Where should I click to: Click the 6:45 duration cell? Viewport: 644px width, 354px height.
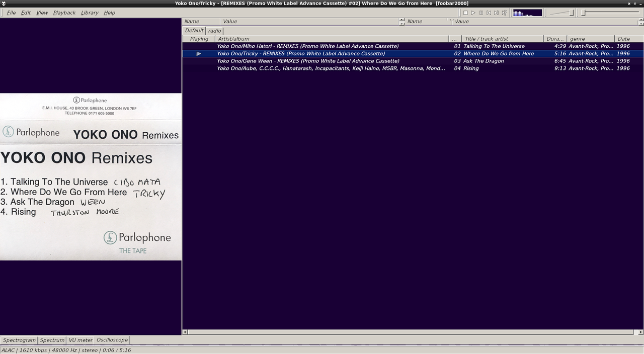tap(560, 61)
